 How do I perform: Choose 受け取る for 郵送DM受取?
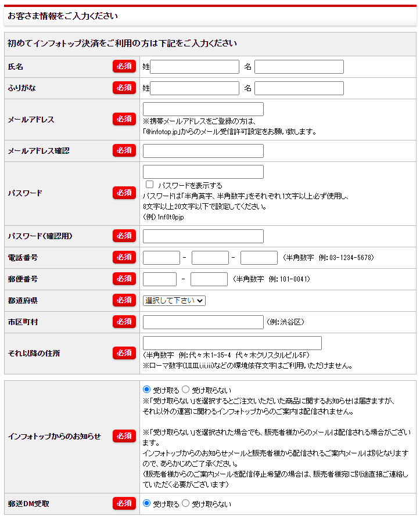coord(147,503)
